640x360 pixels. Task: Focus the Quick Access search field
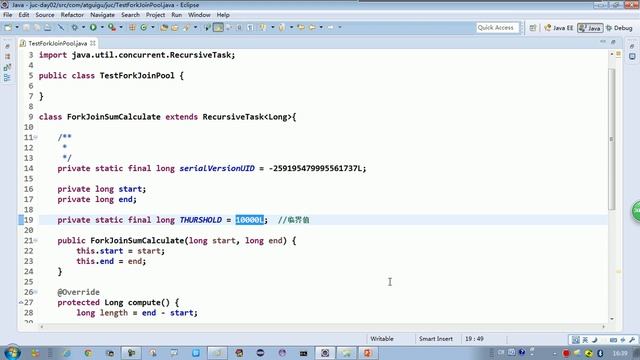point(497,27)
